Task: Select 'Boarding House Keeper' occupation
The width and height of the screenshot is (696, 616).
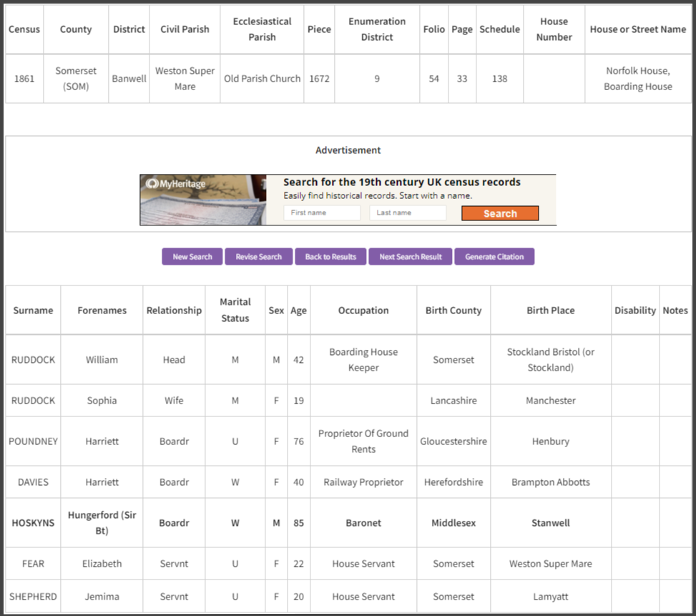Action: 363,359
